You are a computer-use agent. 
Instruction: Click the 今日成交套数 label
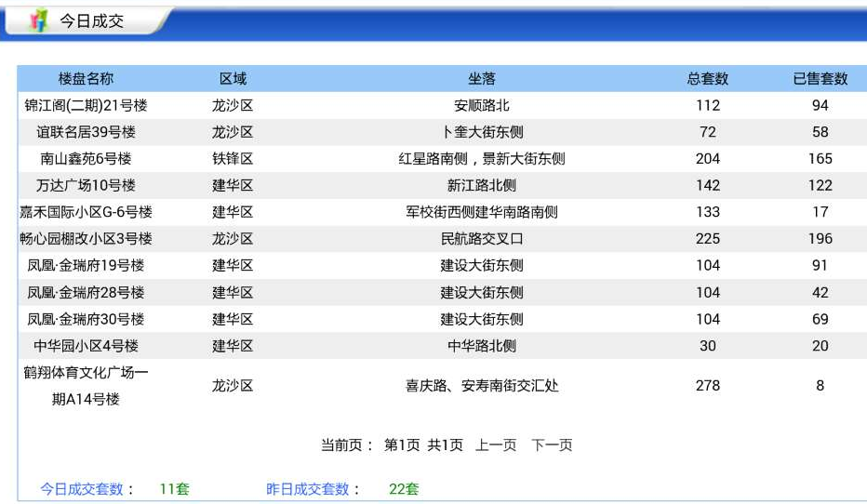click(x=81, y=489)
